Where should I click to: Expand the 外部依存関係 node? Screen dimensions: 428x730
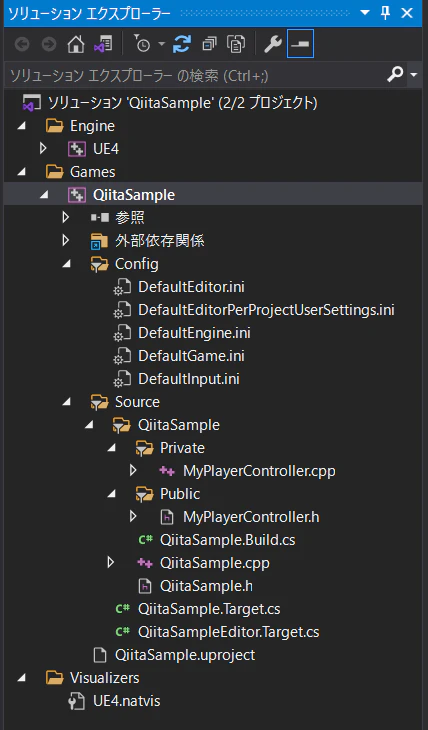tap(66, 240)
